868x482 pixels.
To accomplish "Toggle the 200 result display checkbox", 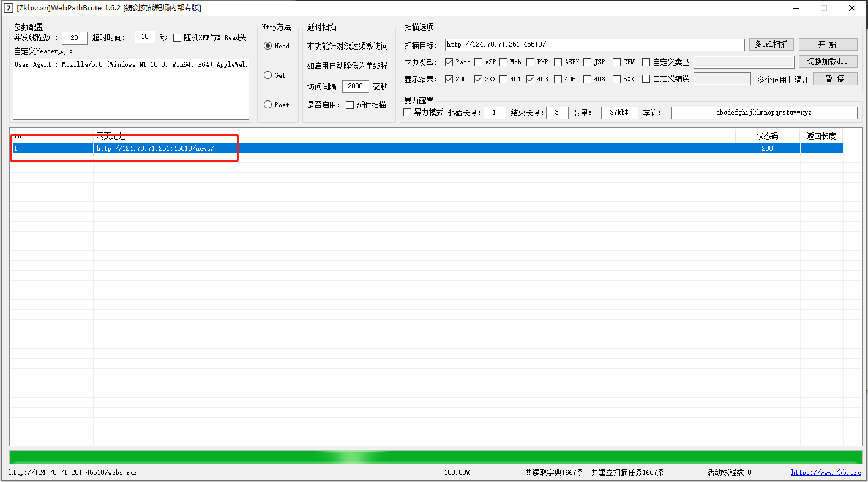I will pos(449,79).
